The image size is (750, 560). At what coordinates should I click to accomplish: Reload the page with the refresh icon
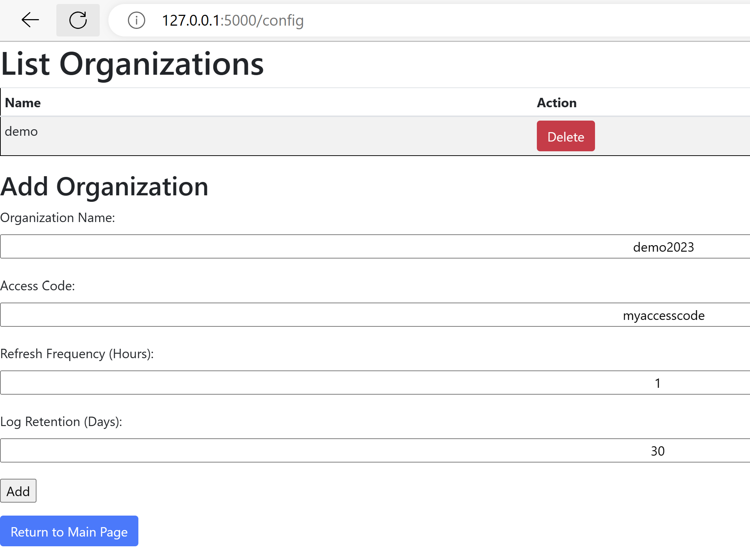(x=78, y=20)
